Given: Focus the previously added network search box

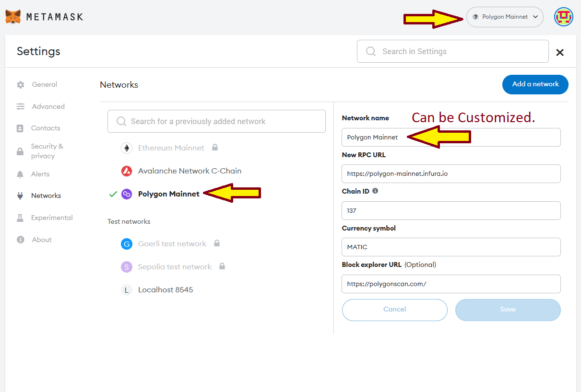Looking at the screenshot, I should click(x=216, y=121).
